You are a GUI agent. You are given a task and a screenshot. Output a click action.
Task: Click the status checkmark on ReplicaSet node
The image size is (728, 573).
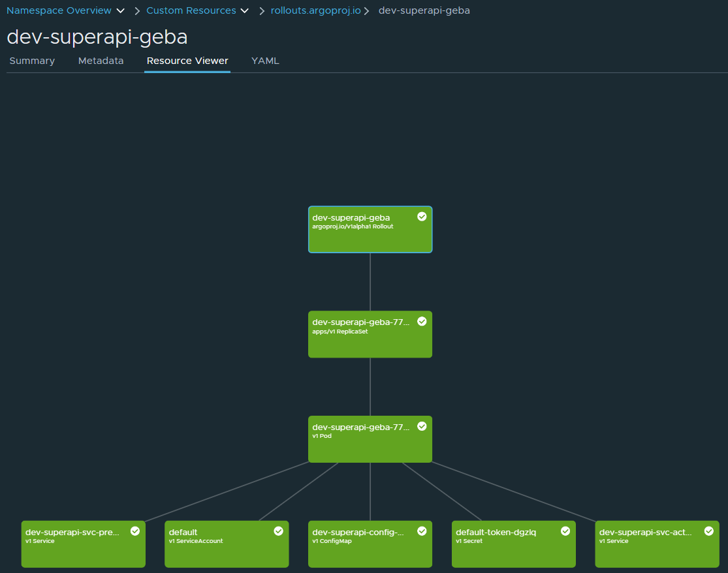[x=422, y=321]
